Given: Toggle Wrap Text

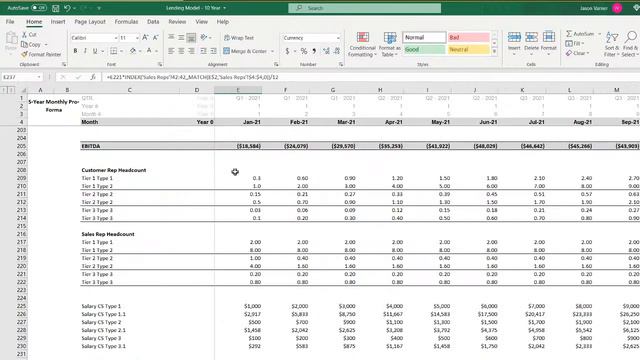Looking at the screenshot, I should tap(239, 38).
